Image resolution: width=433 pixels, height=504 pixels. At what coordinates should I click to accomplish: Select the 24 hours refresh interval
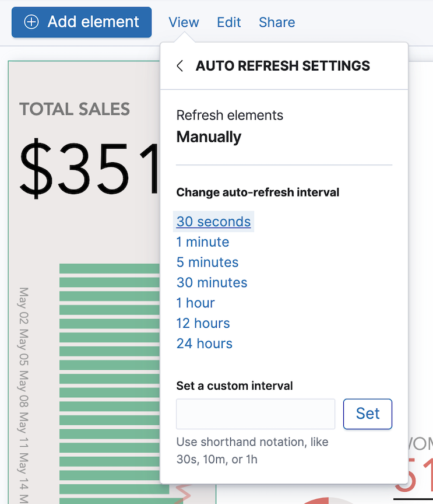point(205,344)
